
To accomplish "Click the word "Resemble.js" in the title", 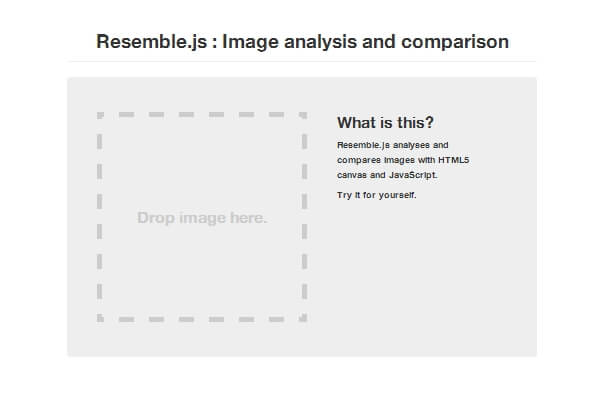I will (151, 42).
